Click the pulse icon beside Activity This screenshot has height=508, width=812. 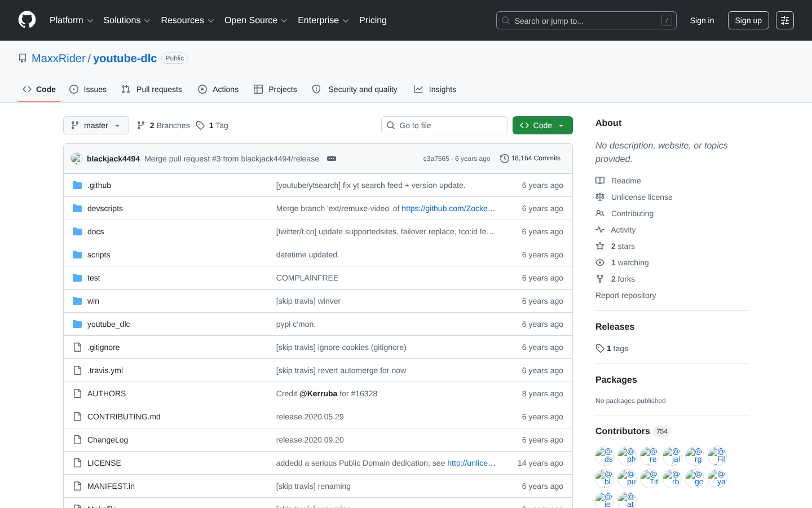(600, 230)
